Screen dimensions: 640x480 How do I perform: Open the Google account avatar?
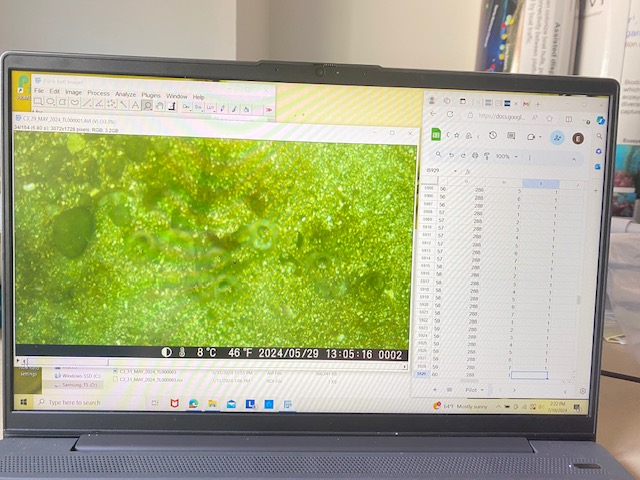coord(578,138)
